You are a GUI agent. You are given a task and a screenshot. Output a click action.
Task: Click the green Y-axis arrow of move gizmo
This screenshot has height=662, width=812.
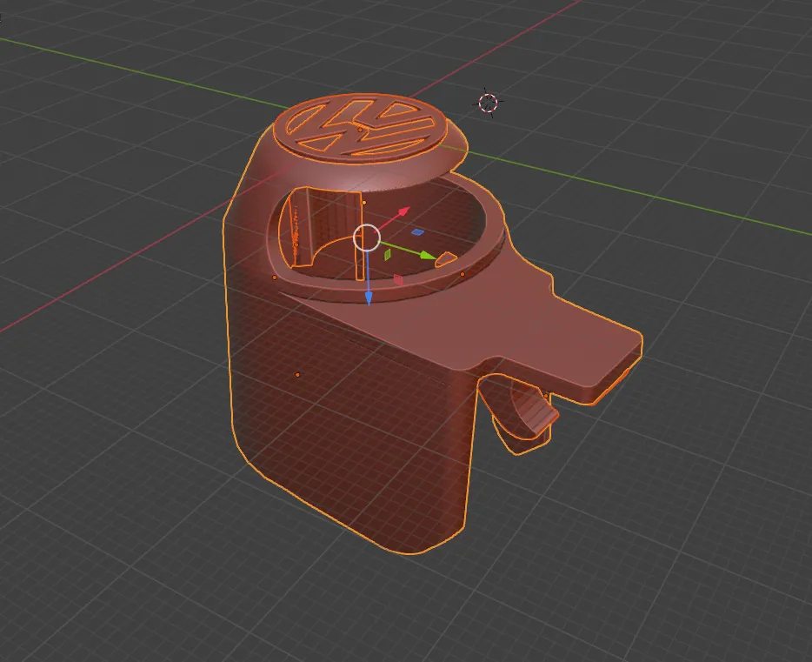427,256
